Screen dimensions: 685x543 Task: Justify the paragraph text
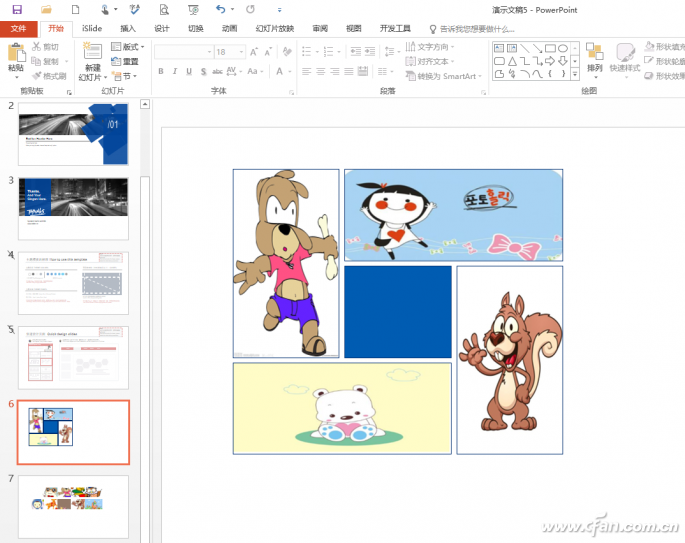[348, 71]
